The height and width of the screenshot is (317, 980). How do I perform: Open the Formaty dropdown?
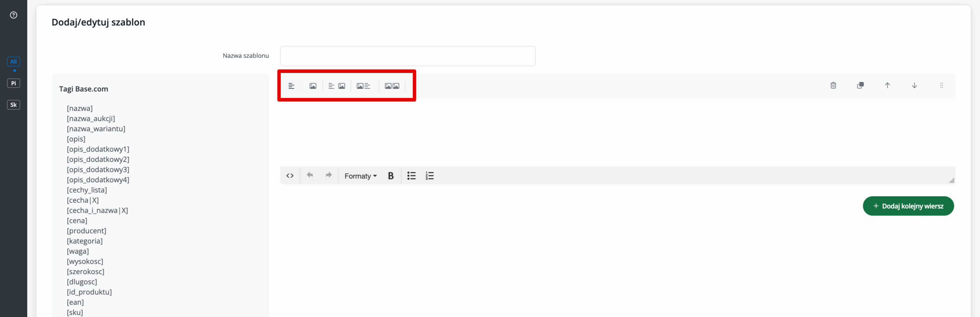point(360,176)
